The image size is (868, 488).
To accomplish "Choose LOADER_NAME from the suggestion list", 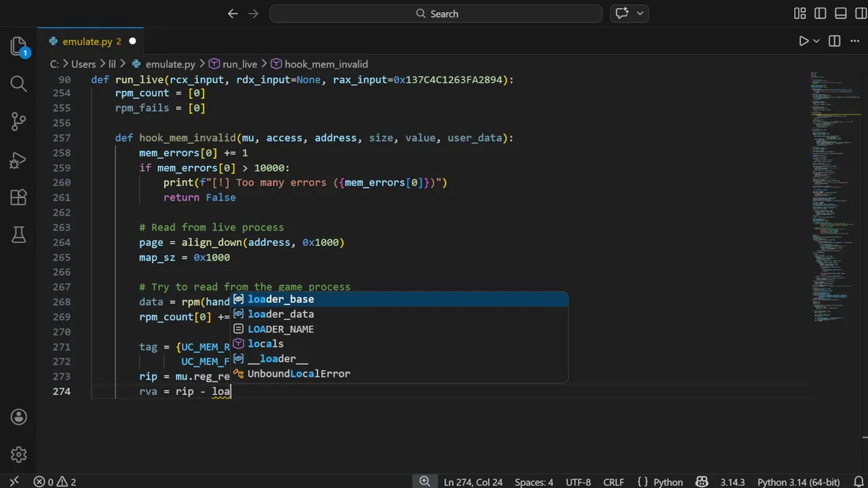I will coord(399,329).
